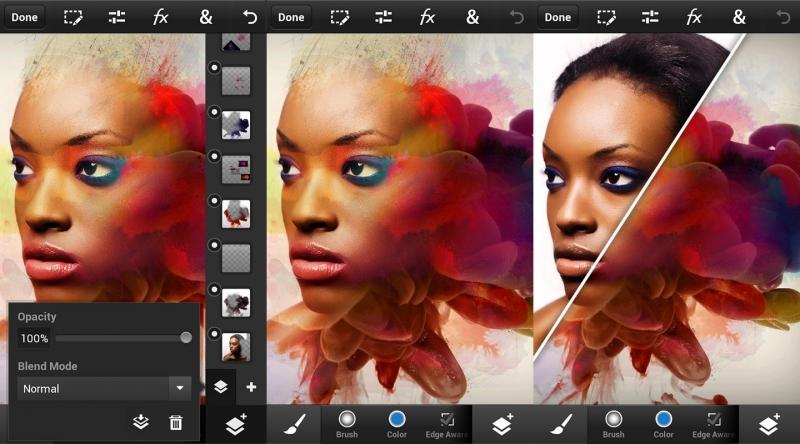Click the white undo arrow in the left screen
800x444 pixels.
250,17
